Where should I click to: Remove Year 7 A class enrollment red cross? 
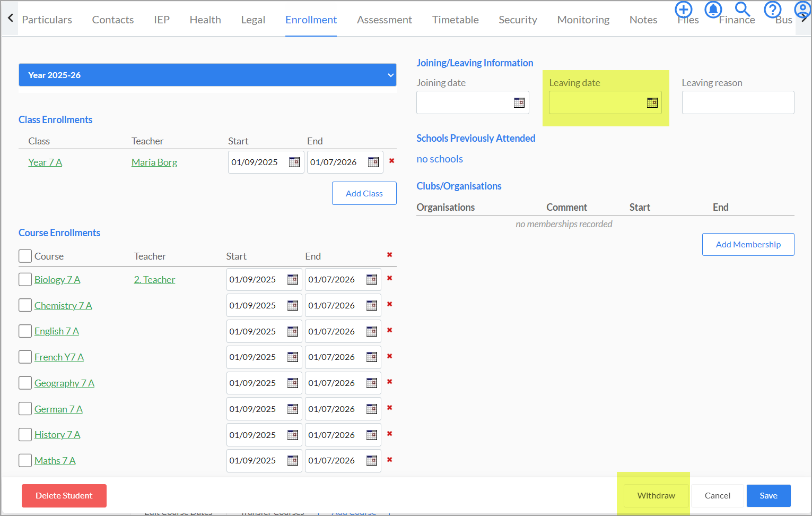(392, 161)
